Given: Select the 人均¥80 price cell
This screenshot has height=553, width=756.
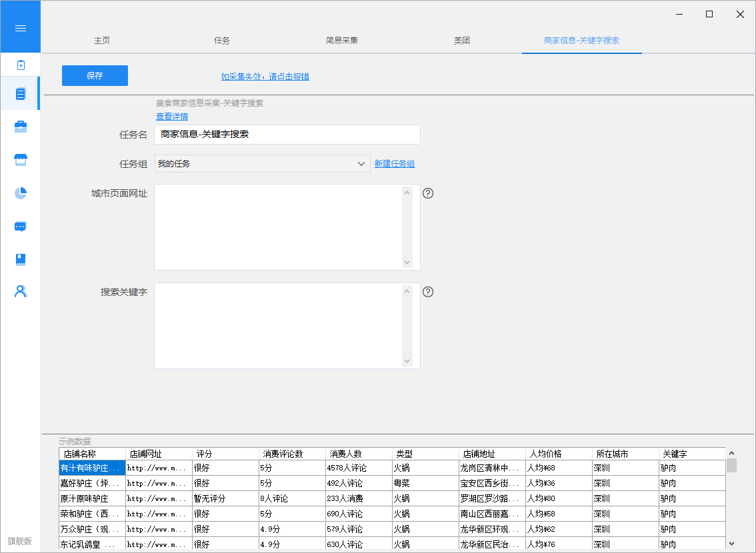Looking at the screenshot, I should tap(558, 498).
